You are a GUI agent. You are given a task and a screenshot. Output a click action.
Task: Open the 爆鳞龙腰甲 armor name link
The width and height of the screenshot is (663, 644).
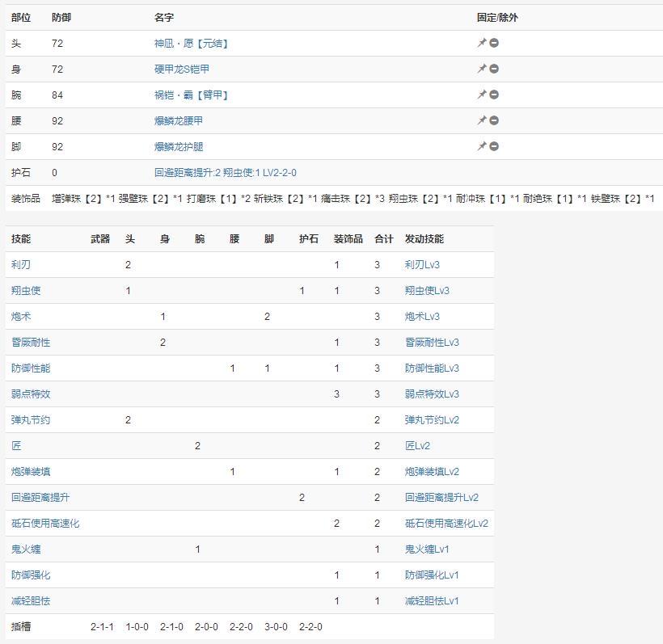coord(179,121)
